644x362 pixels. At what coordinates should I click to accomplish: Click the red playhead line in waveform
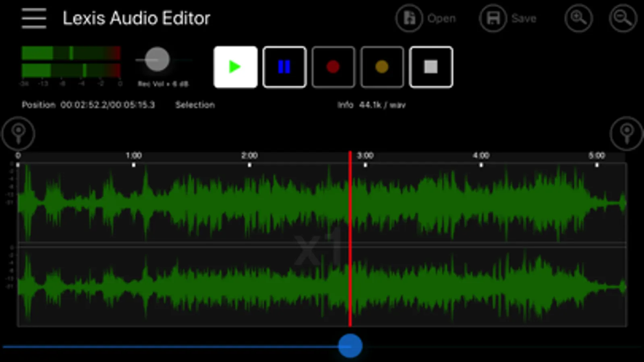coord(350,239)
